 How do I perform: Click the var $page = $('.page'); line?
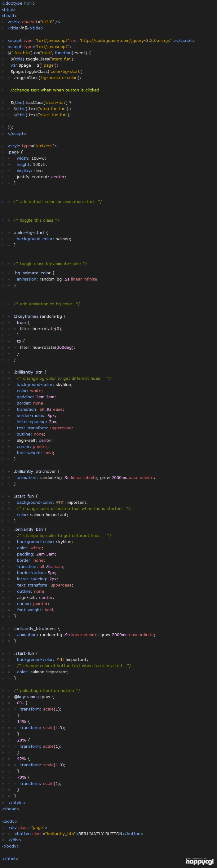click(x=34, y=65)
